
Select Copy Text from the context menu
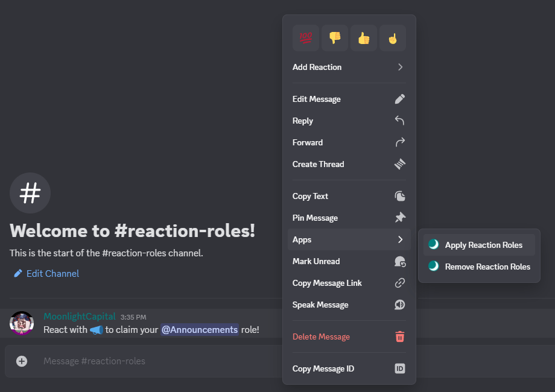pyautogui.click(x=310, y=196)
